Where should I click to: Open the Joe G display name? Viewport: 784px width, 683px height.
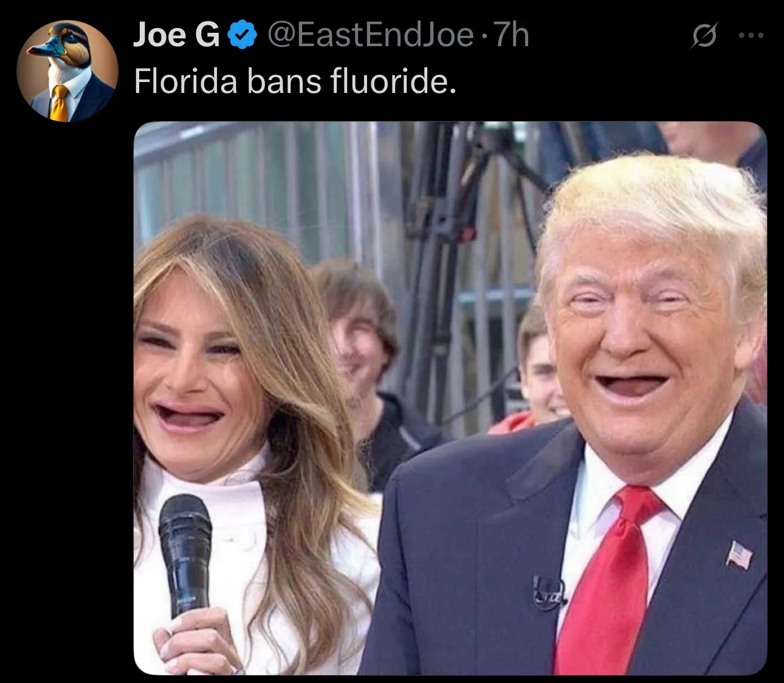pos(176,35)
